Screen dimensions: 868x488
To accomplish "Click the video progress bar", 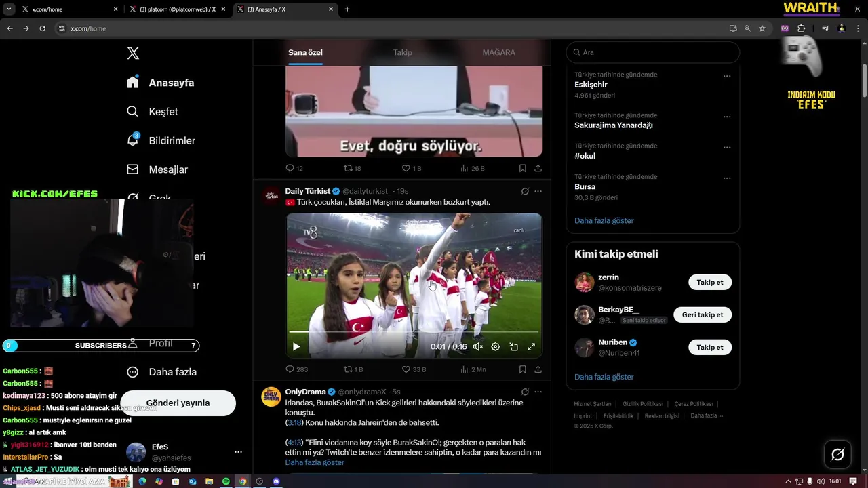I will pos(414,333).
